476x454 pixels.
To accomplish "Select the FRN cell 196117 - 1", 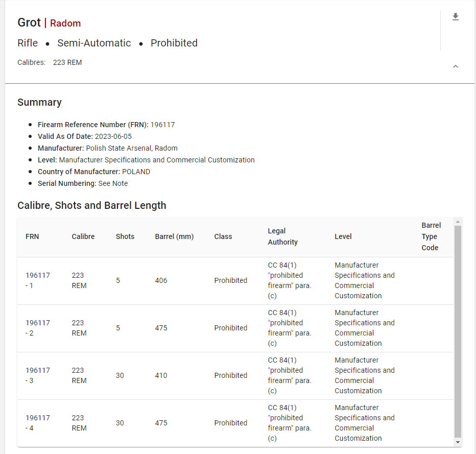I will tap(38, 280).
